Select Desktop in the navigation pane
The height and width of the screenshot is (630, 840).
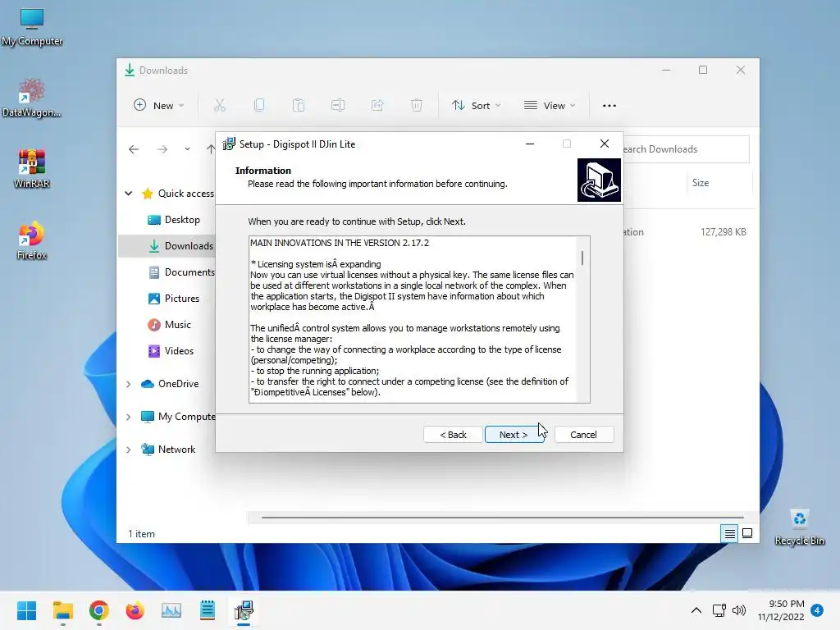[174, 220]
